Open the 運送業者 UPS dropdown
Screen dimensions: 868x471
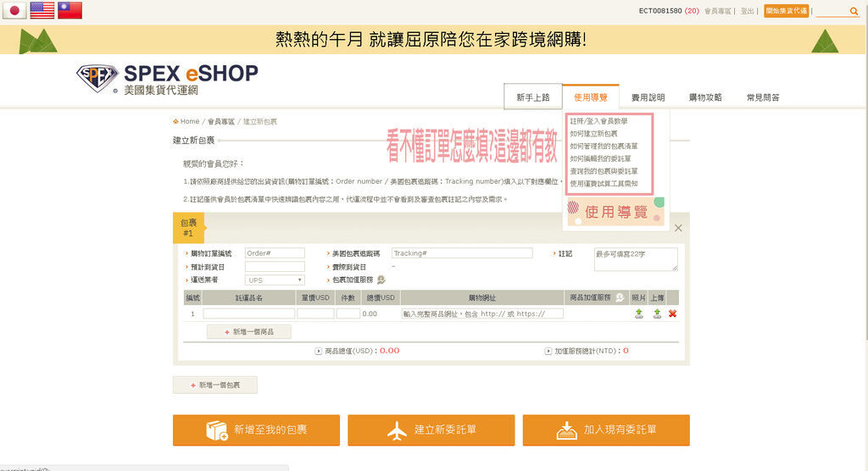pyautogui.click(x=275, y=280)
